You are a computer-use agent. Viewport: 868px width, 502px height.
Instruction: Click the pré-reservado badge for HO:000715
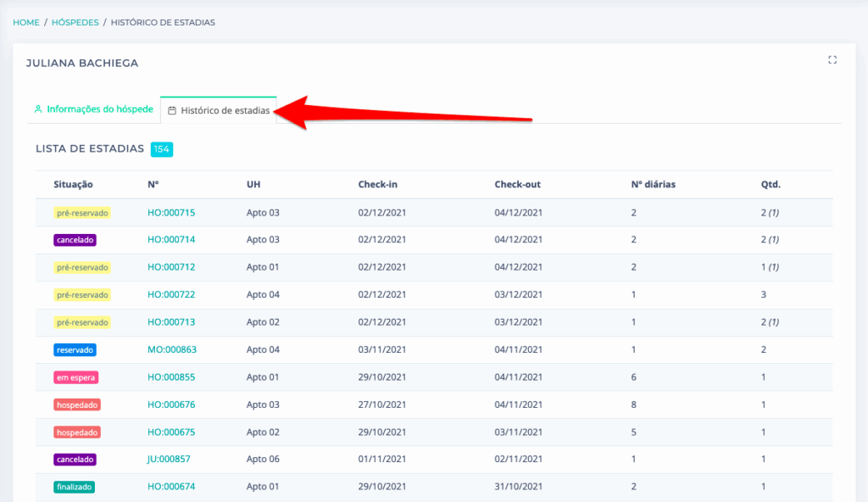82,213
